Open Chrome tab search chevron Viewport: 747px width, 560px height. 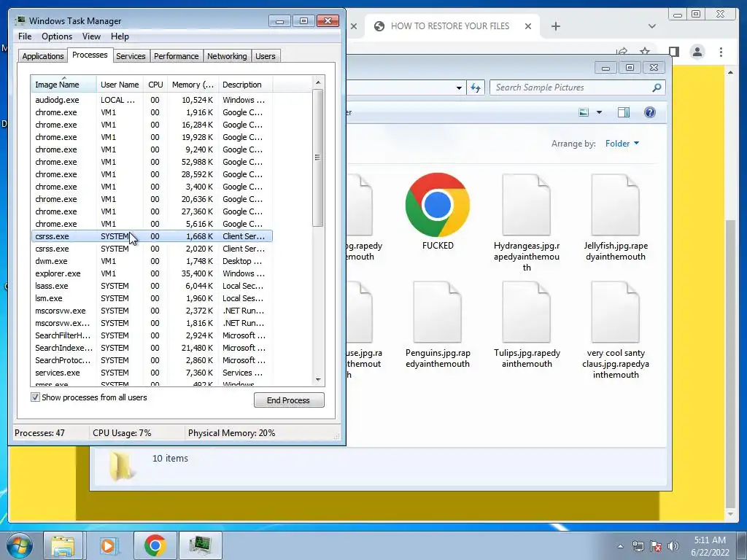(652, 26)
